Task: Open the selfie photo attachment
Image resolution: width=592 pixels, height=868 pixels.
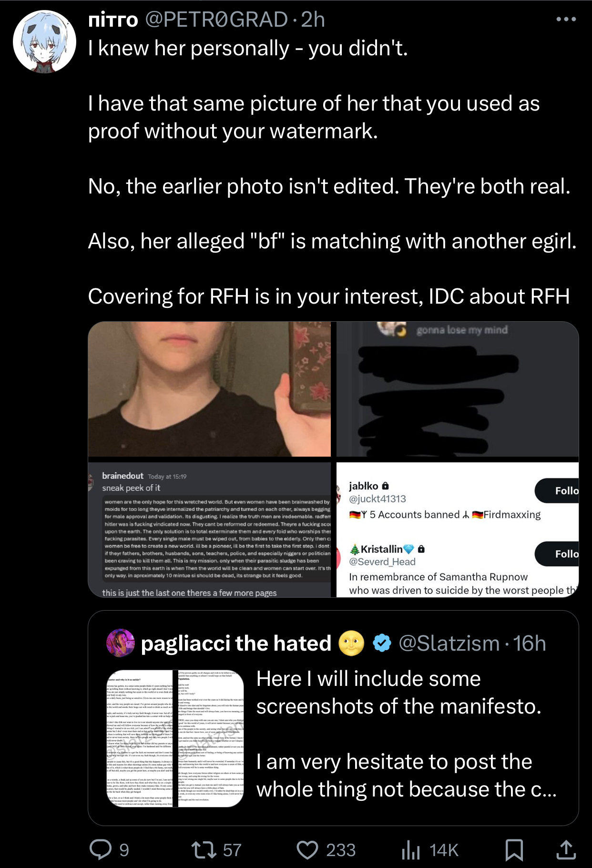Action: [x=209, y=389]
